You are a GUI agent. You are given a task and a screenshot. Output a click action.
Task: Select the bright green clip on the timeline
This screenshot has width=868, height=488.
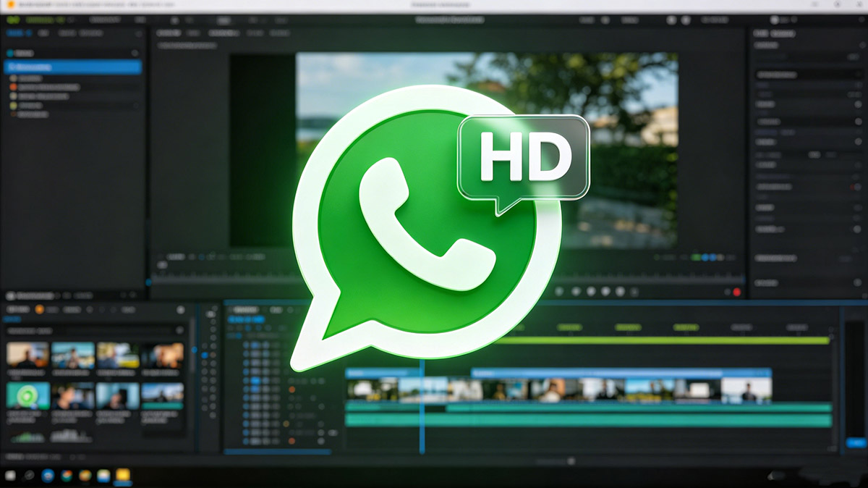[x=662, y=340]
